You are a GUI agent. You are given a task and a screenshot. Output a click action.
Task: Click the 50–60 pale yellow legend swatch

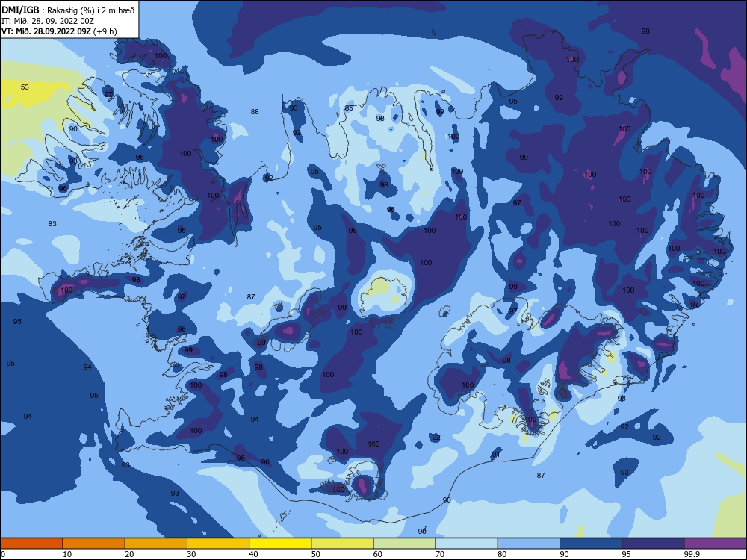coord(343,544)
